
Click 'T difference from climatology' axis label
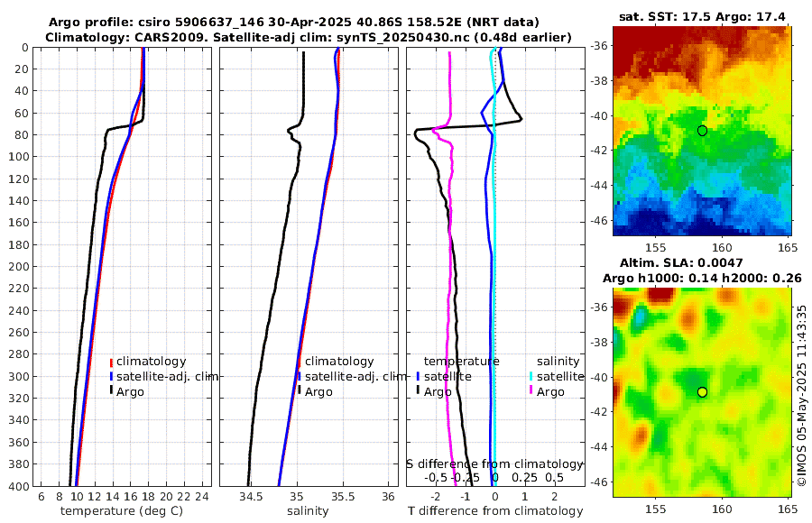pos(495,511)
